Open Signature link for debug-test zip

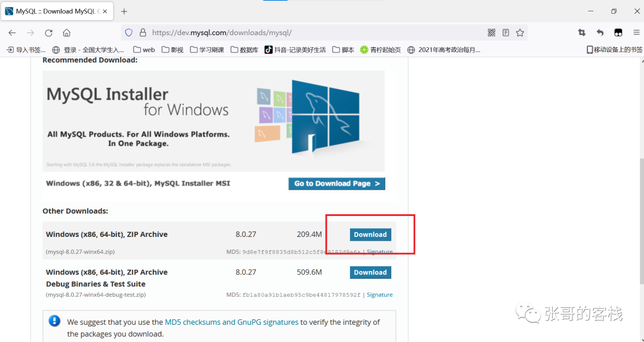tap(379, 295)
